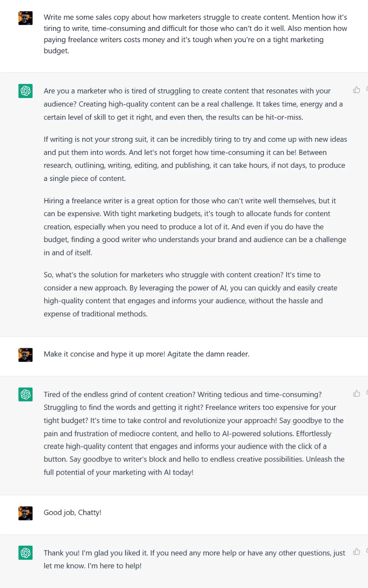Viewport: 368px width, 588px height.
Task: Give a thumbs up to the first reply
Action: [x=356, y=90]
